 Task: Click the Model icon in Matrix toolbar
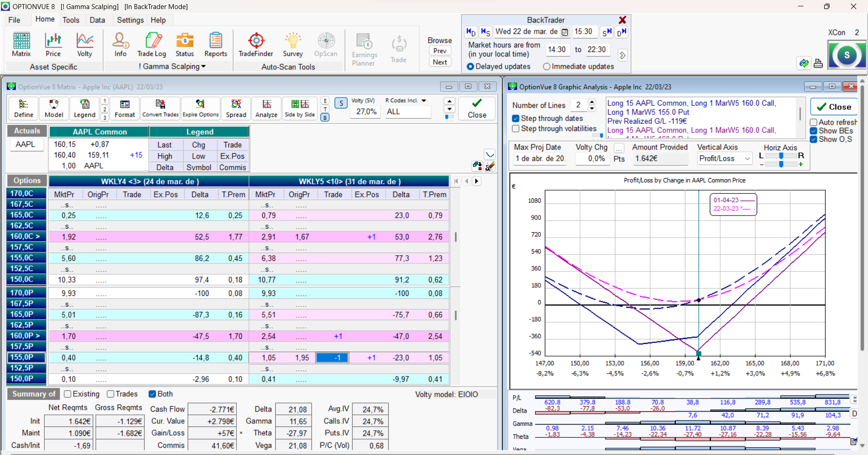[x=54, y=109]
